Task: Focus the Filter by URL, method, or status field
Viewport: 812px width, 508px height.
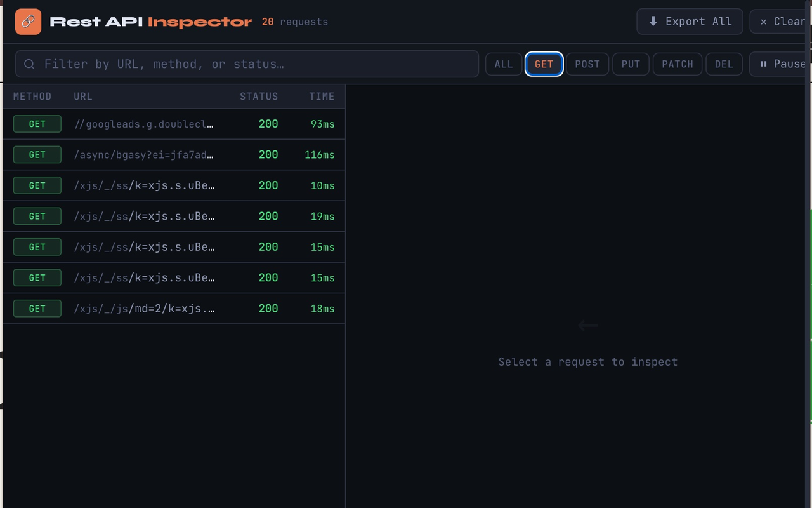Action: (x=247, y=64)
